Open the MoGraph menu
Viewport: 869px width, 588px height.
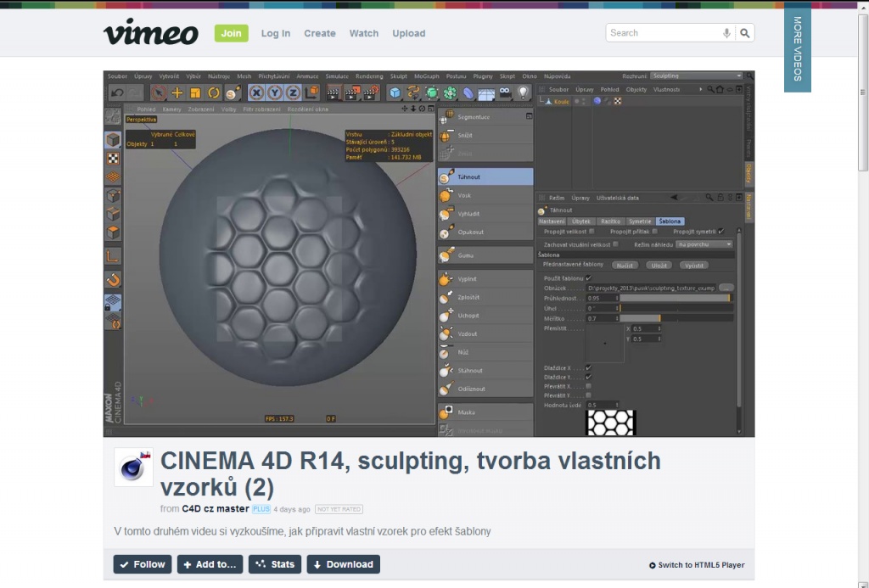(426, 76)
